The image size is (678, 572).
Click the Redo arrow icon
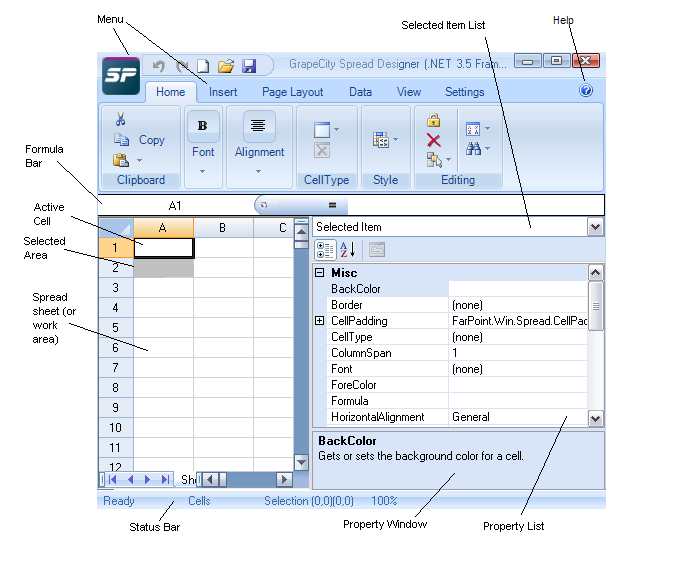tap(182, 66)
